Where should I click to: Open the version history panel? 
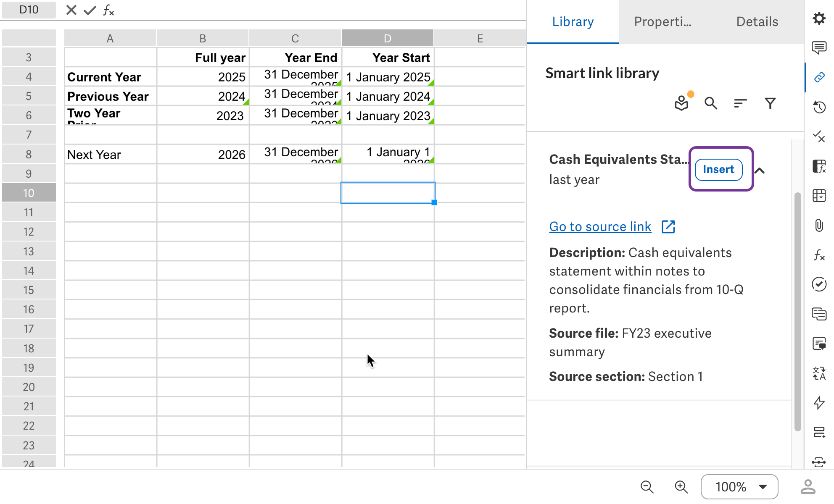click(819, 107)
